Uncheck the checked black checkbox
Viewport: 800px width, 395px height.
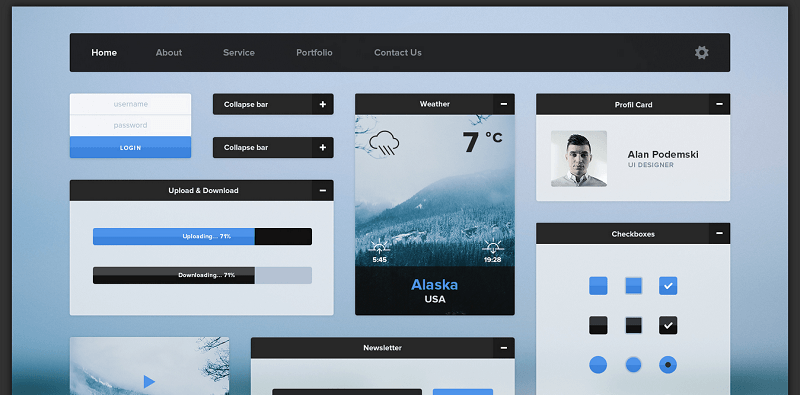668,325
